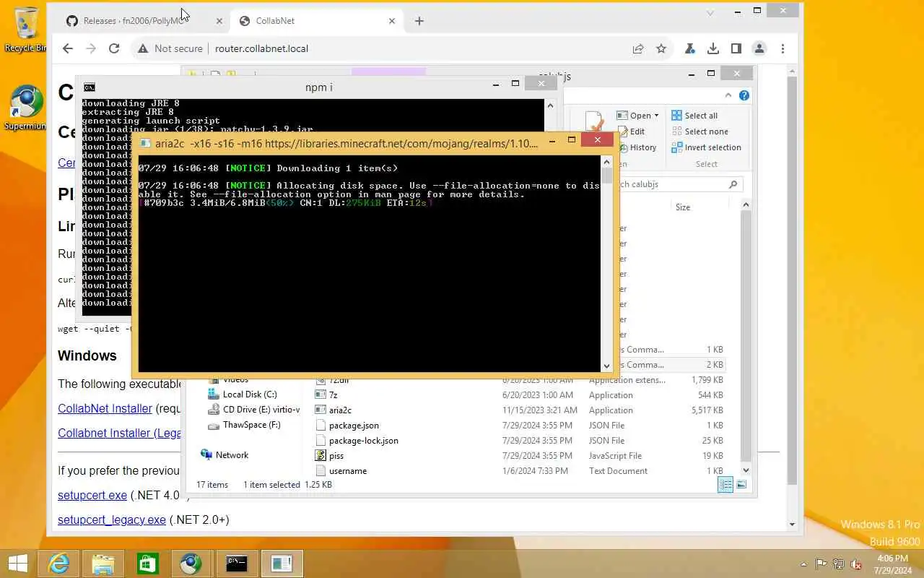
Task: Click the Size column header
Action: pyautogui.click(x=683, y=207)
